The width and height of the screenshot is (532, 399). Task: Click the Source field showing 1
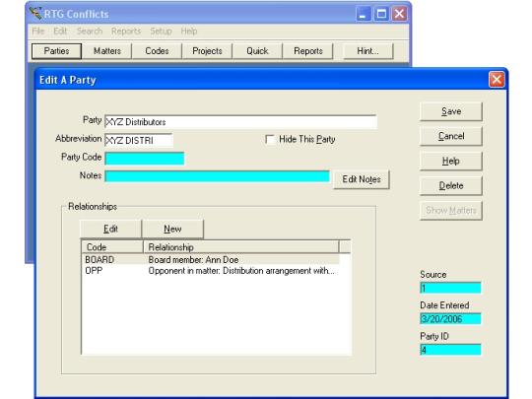tap(450, 288)
